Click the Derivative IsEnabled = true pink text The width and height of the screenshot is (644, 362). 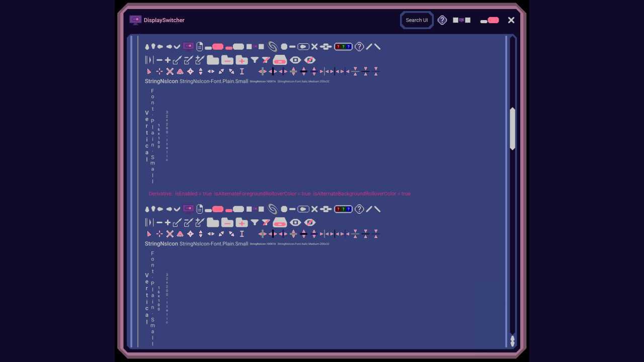(280, 194)
